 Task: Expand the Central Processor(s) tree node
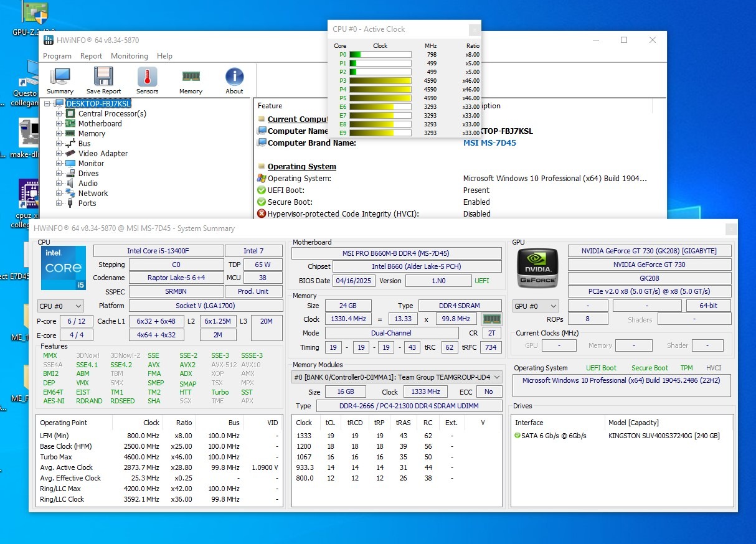pos(59,114)
